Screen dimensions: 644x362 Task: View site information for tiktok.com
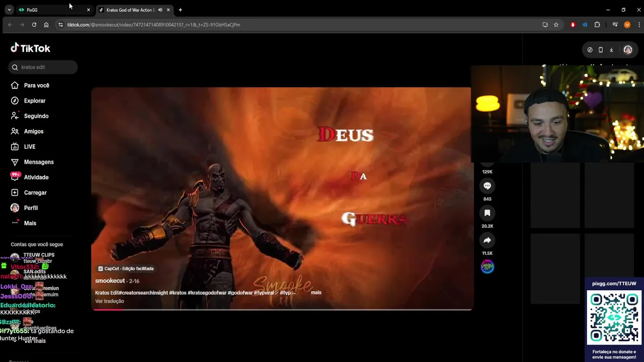(x=60, y=25)
